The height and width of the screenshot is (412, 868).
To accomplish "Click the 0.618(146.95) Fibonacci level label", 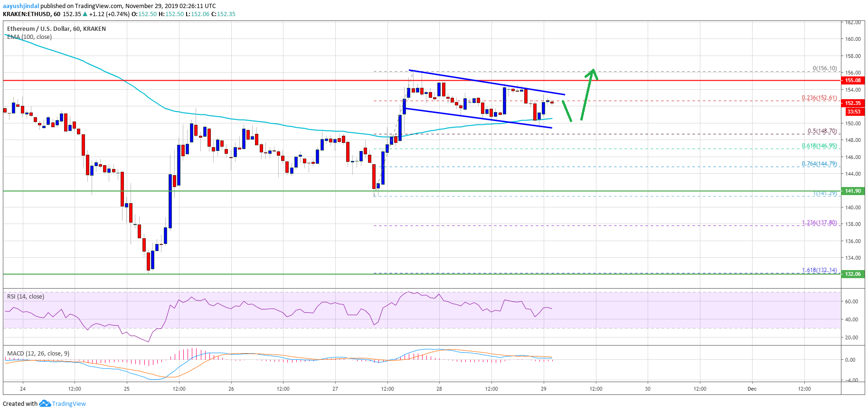I will pyautogui.click(x=819, y=146).
